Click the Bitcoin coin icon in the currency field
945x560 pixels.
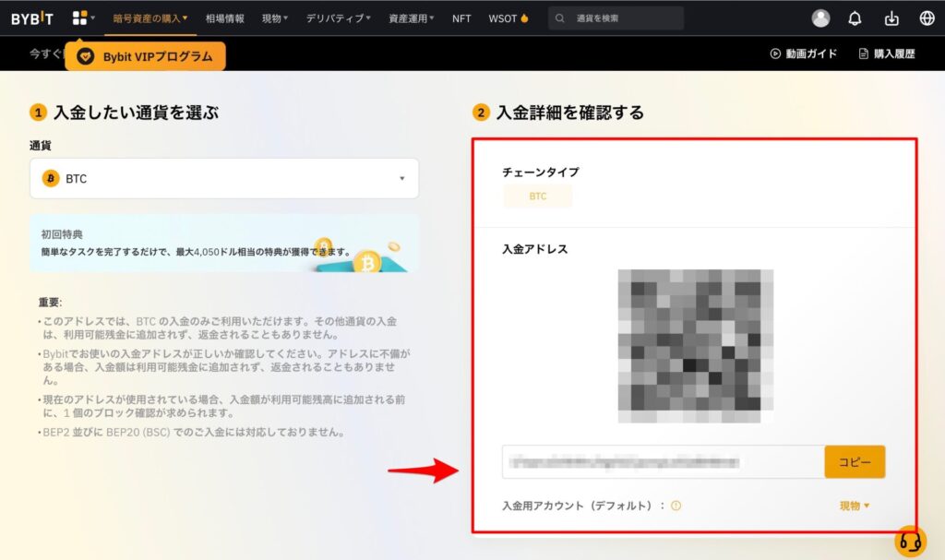click(51, 178)
